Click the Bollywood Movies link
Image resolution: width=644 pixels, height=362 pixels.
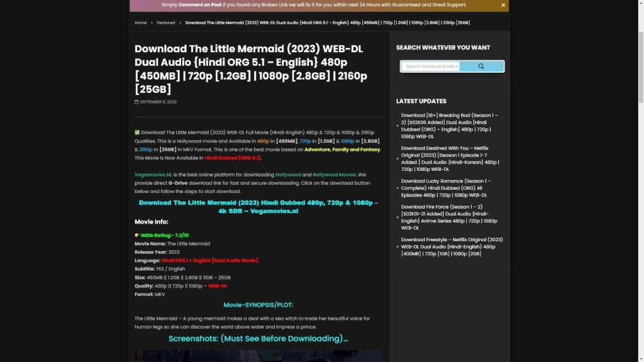point(333,175)
